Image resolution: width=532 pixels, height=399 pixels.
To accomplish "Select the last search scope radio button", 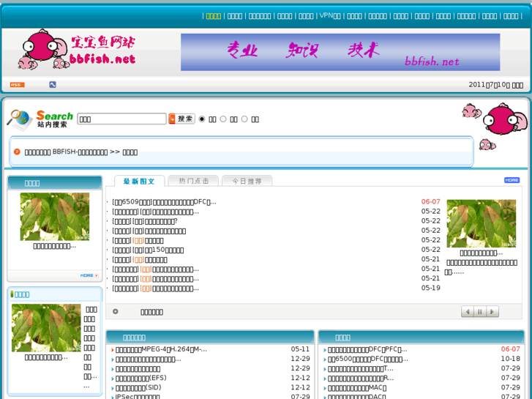I will point(244,119).
